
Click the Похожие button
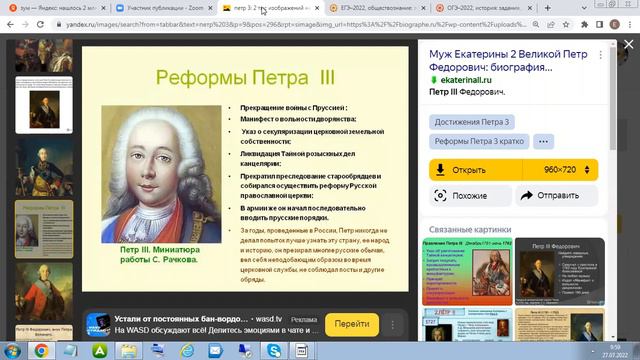point(470,196)
